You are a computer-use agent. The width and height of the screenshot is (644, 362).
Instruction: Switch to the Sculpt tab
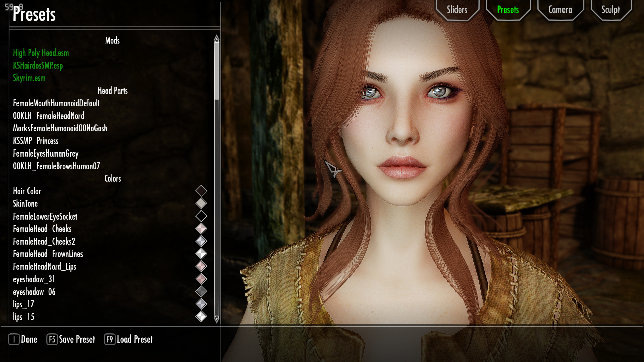pyautogui.click(x=610, y=10)
